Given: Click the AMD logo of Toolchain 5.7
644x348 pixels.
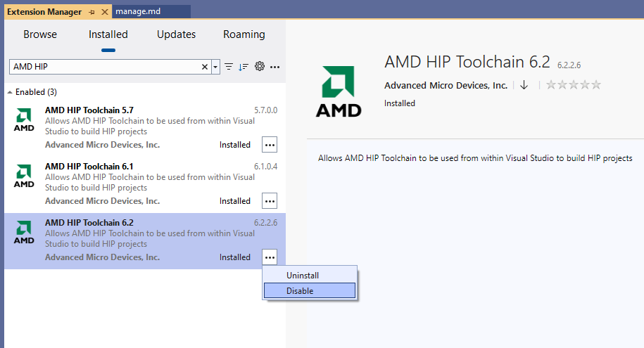Looking at the screenshot, I should pos(24,120).
